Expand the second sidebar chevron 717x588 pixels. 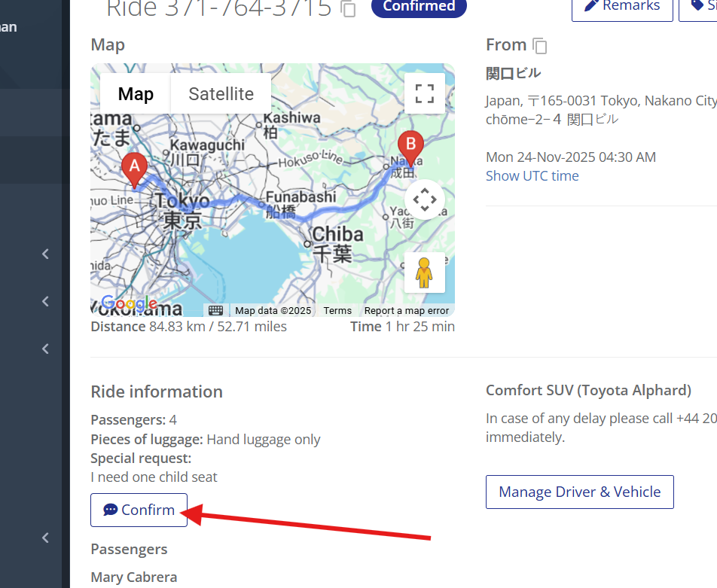point(45,301)
